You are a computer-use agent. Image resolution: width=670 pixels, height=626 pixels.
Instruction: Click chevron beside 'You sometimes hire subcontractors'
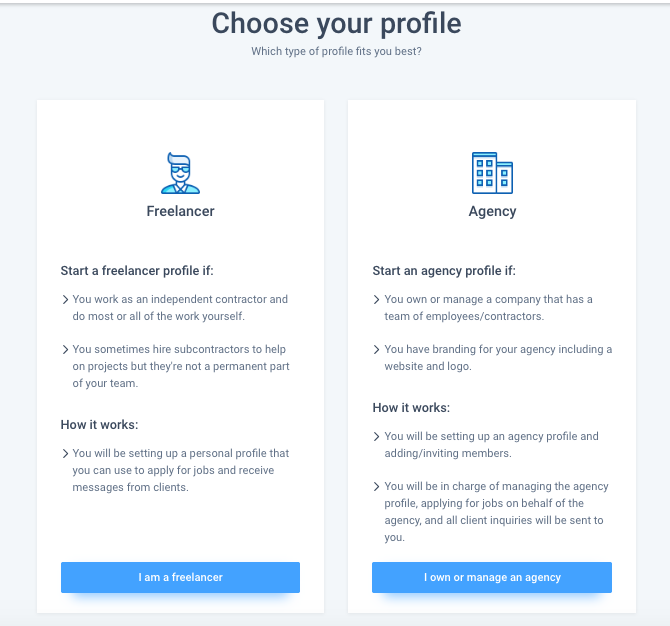65,350
